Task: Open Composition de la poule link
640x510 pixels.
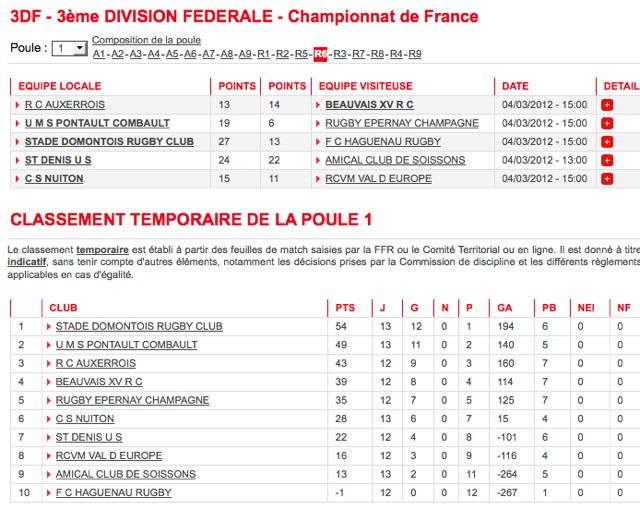Action: coord(146,40)
